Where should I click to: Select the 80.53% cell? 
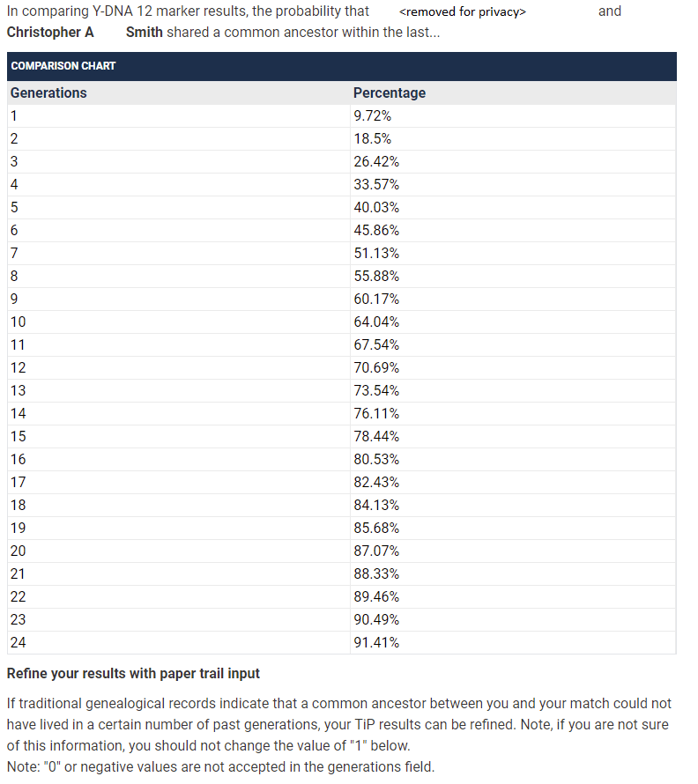(375, 459)
